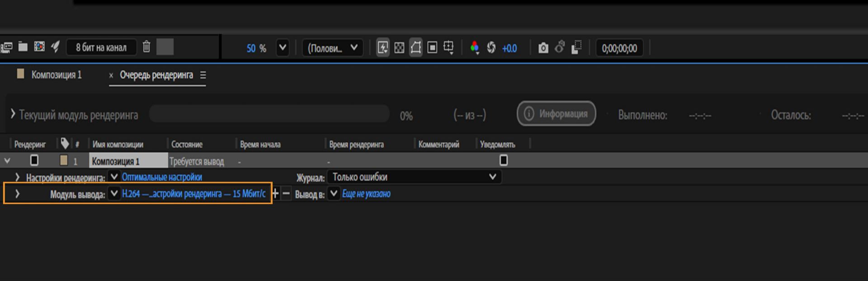Click the new composition icon

[39, 47]
